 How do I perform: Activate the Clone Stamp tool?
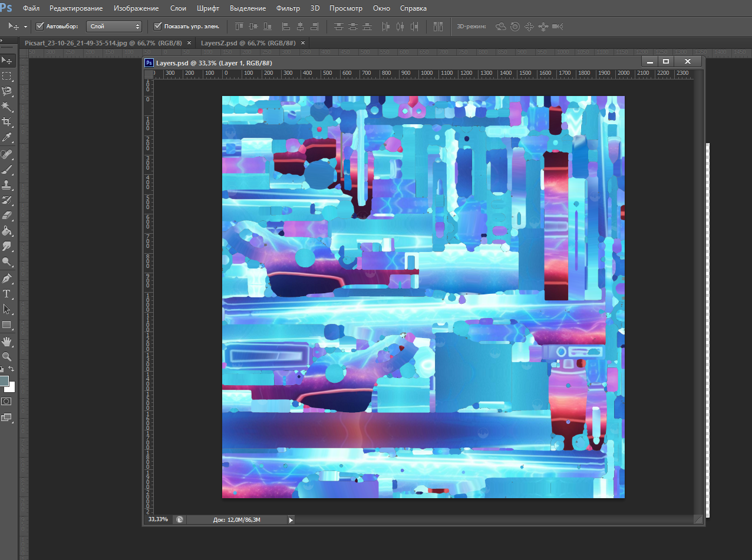click(x=7, y=184)
